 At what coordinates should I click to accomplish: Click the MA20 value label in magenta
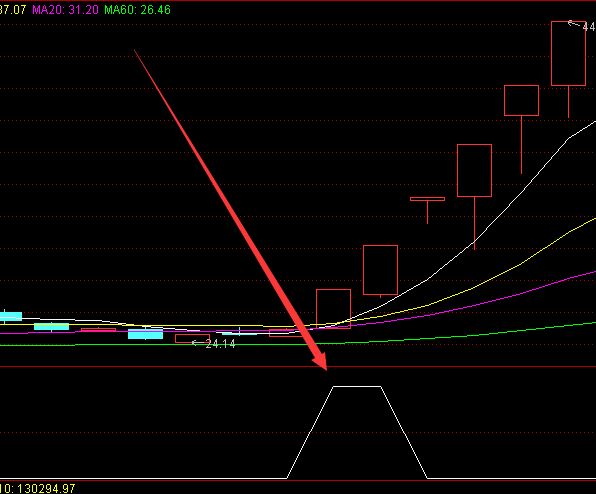click(65, 10)
